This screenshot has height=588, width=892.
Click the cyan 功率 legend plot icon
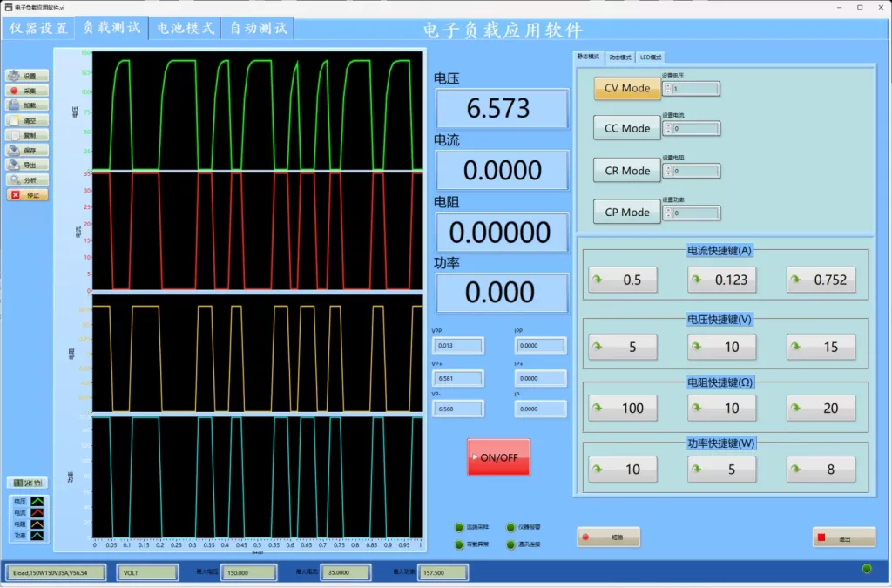[37, 536]
